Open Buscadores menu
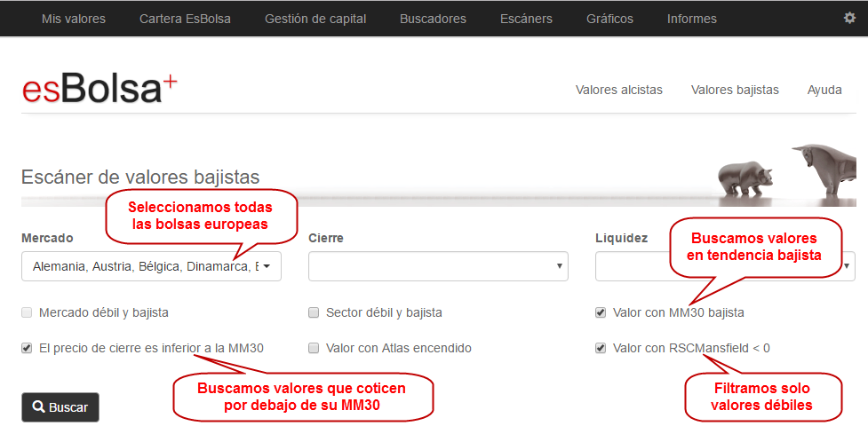Viewport: 868px width, 426px height. coord(433,19)
